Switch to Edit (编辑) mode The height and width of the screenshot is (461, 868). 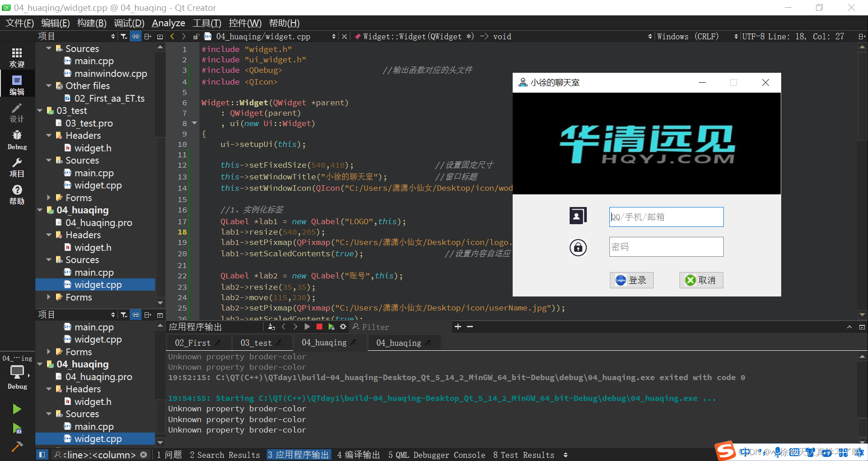17,85
